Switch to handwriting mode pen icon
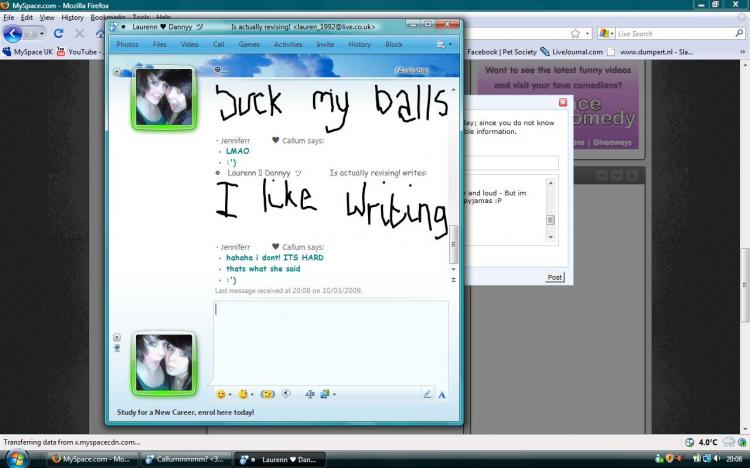 [427, 394]
